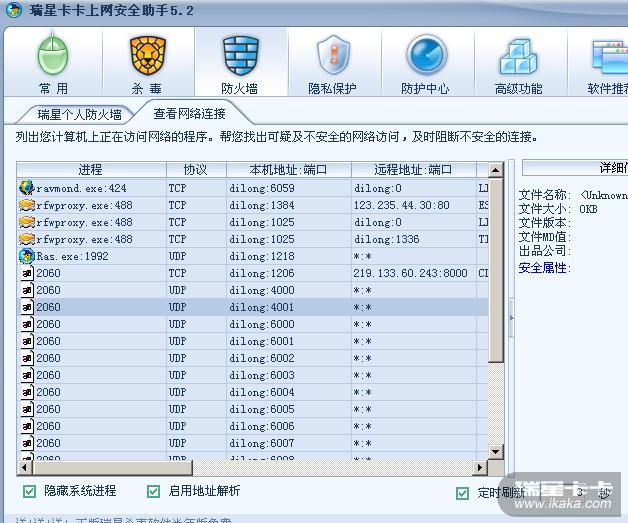Click scroll right arrow of connection list

479,467
